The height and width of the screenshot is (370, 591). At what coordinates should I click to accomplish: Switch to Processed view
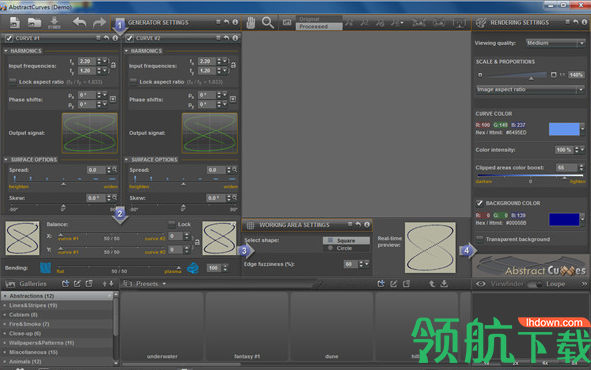(319, 27)
